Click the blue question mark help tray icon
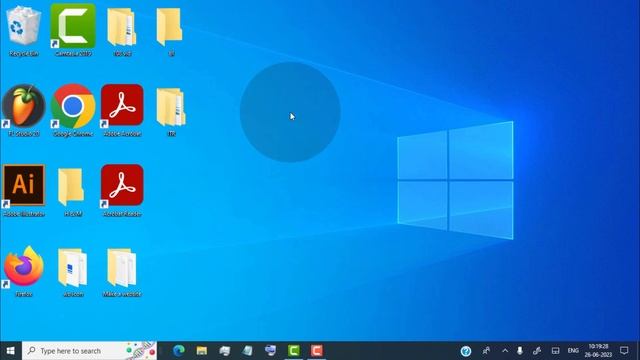 pyautogui.click(x=466, y=351)
